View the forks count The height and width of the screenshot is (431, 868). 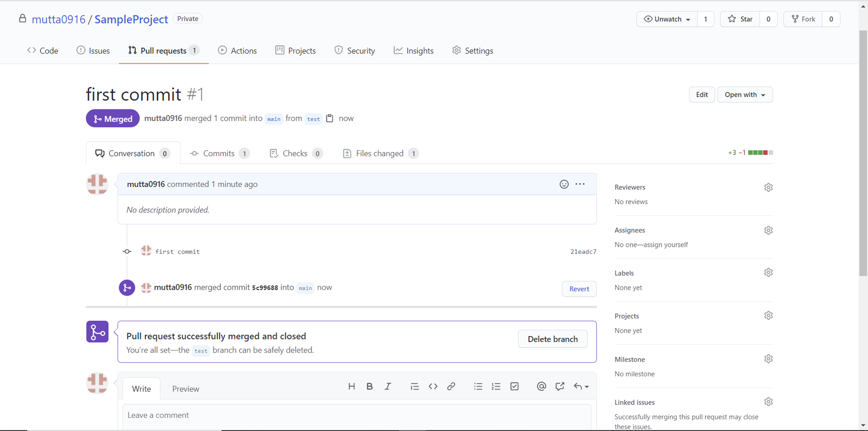pos(831,19)
